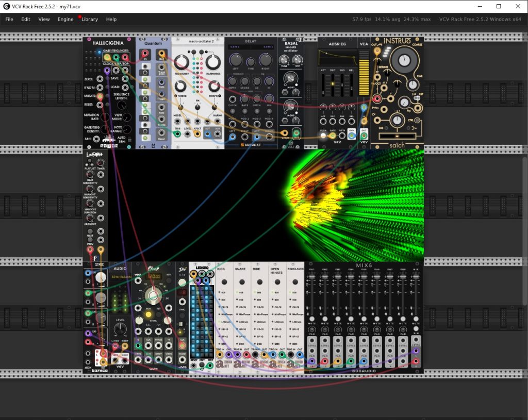Click Quantum Reset jack
Viewport: 528px width, 420px height.
pos(161,132)
